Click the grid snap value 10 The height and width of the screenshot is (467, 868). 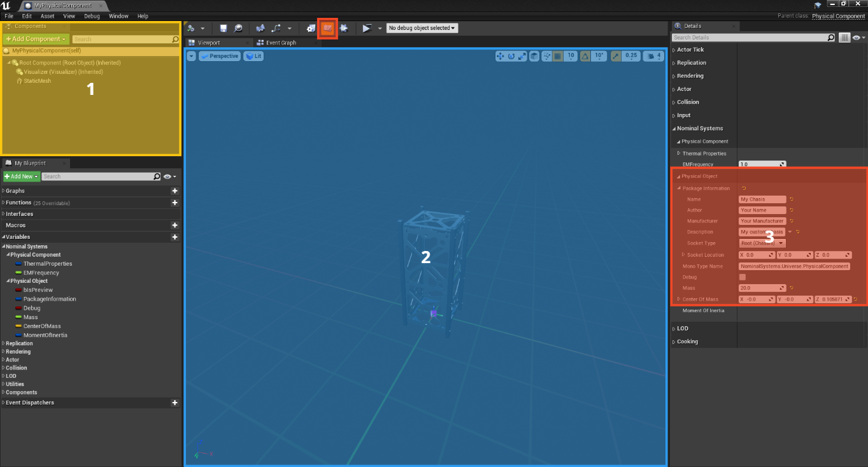[x=571, y=56]
